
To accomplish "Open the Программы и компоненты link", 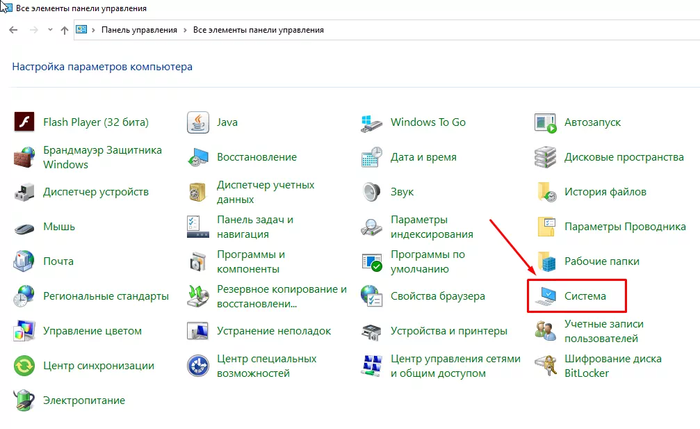I will click(x=251, y=262).
